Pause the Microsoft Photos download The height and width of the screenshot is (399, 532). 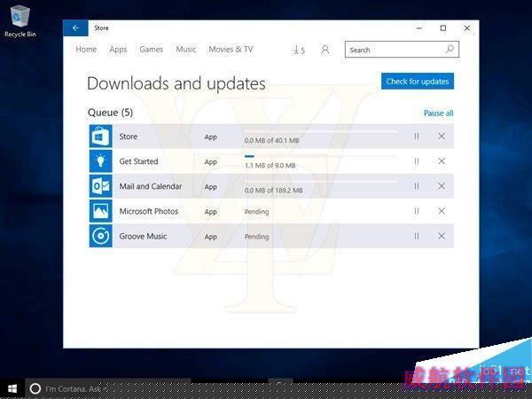pyautogui.click(x=417, y=211)
